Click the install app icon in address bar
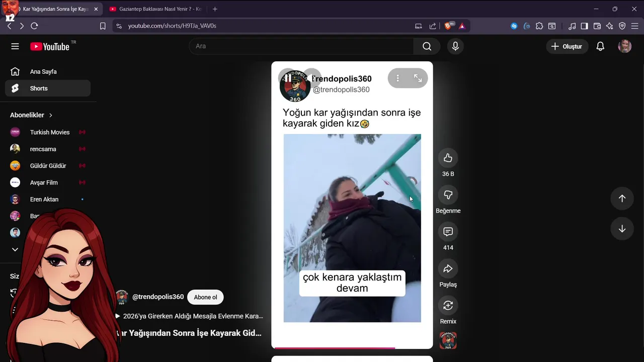 pyautogui.click(x=419, y=26)
